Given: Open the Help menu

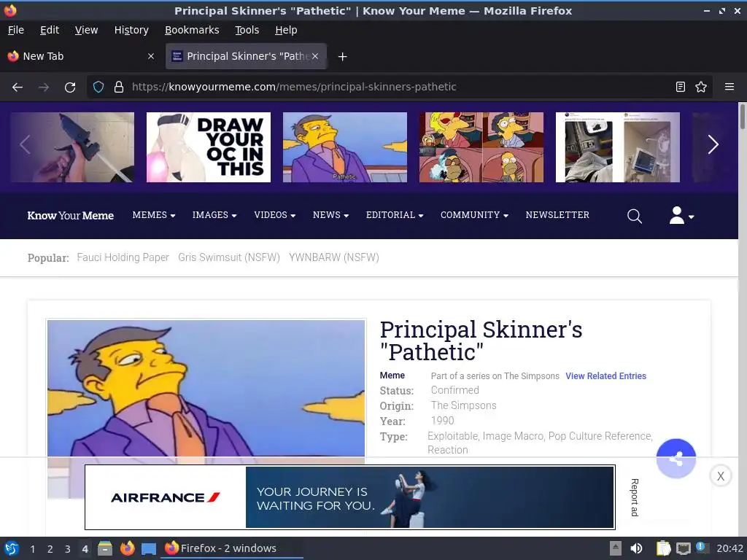Looking at the screenshot, I should click(286, 30).
